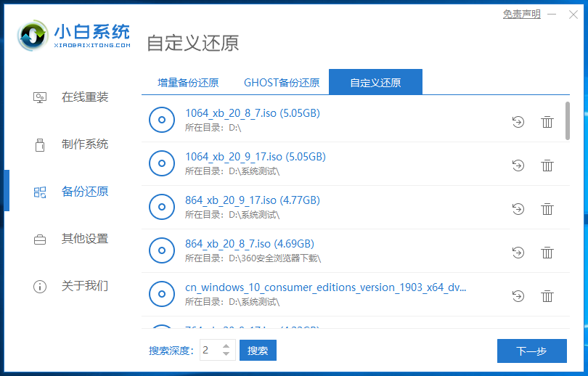Viewport: 588px width, 376px height.
Task: Select 备份还原 in the sidebar
Action: [x=85, y=192]
